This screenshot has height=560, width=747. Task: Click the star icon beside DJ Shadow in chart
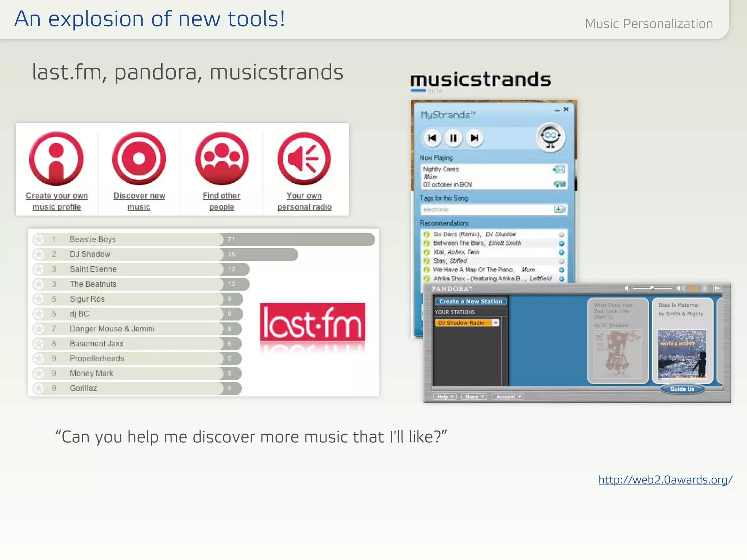(x=38, y=254)
